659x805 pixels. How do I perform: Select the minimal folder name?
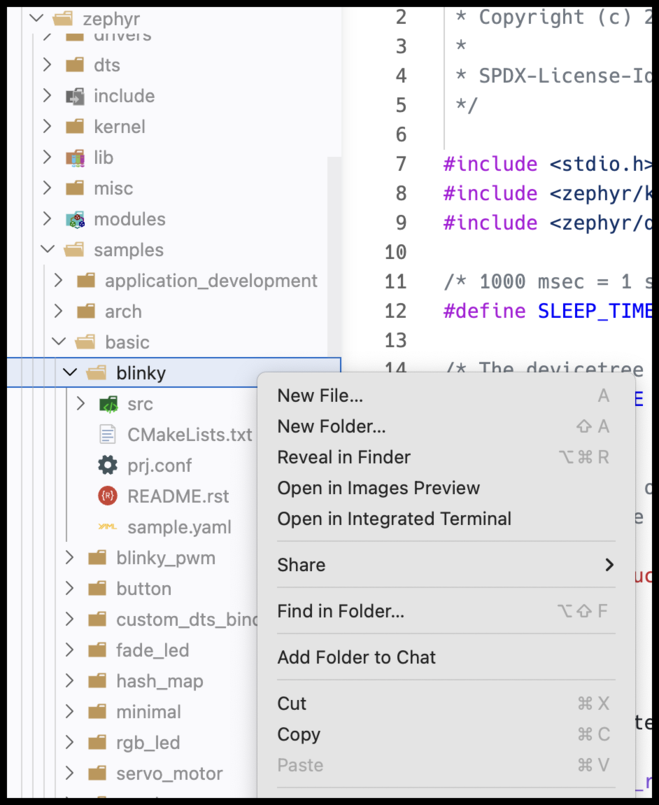tap(148, 712)
